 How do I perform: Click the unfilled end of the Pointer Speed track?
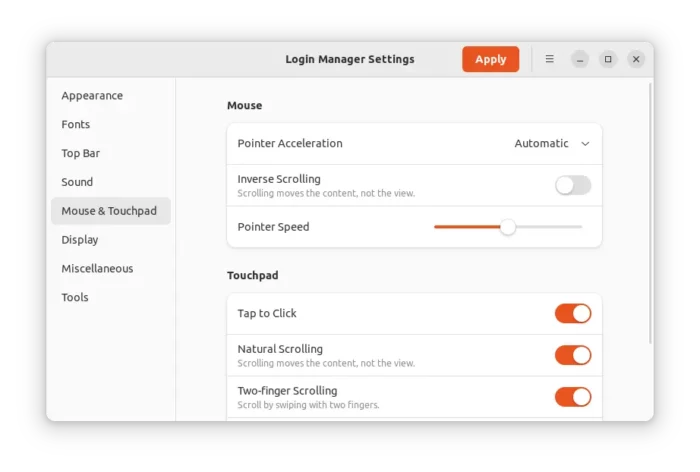point(549,227)
